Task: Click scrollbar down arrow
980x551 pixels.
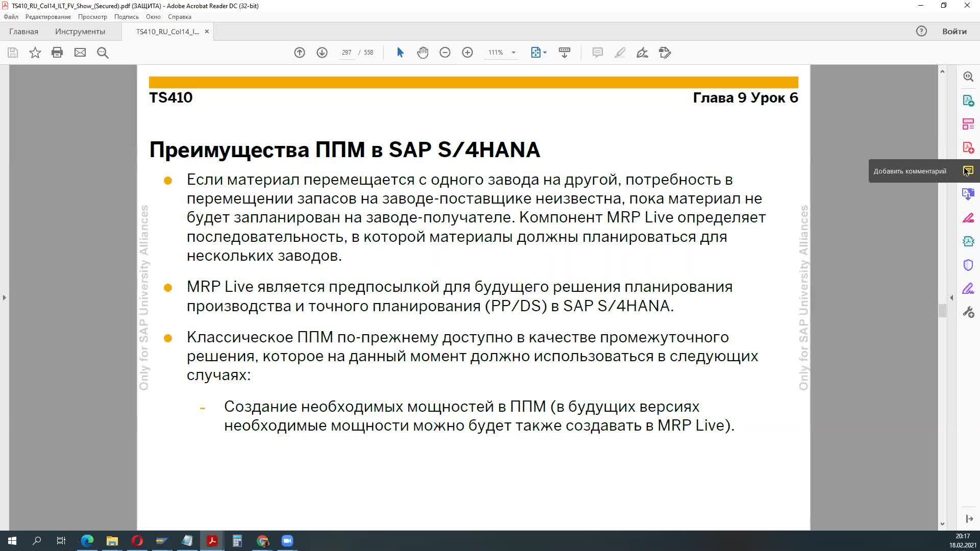Action: [x=942, y=524]
